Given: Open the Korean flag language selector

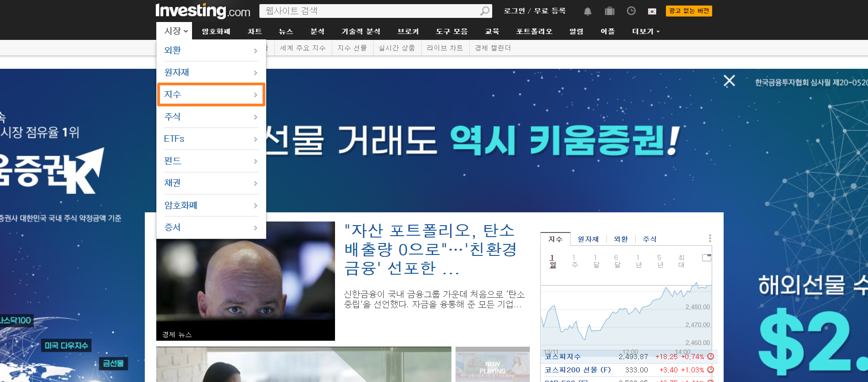Looking at the screenshot, I should (x=652, y=11).
